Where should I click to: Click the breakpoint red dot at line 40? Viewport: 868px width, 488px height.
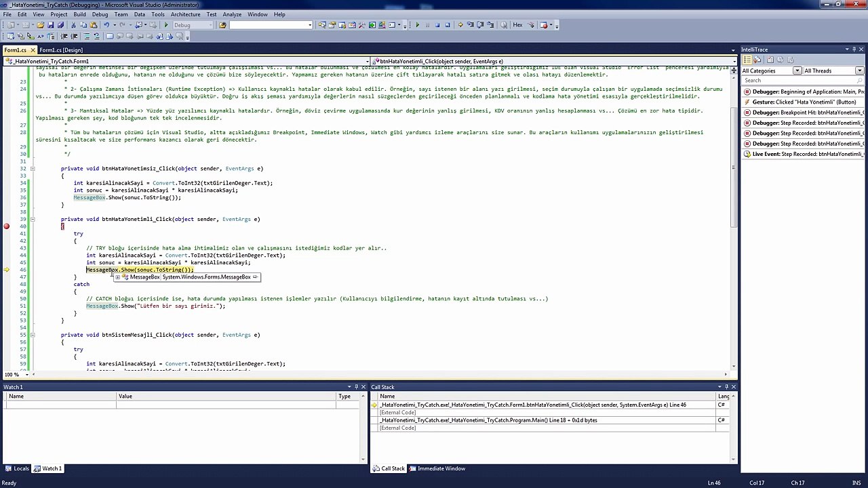click(7, 226)
